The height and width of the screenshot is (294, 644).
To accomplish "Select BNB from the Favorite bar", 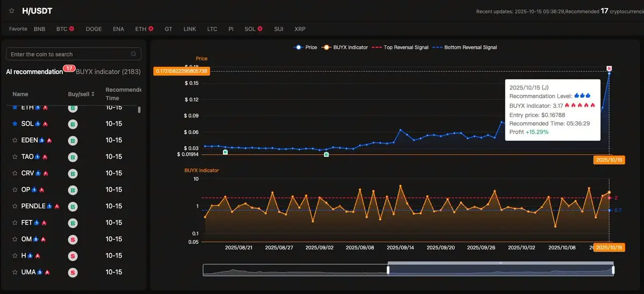I will [x=39, y=29].
